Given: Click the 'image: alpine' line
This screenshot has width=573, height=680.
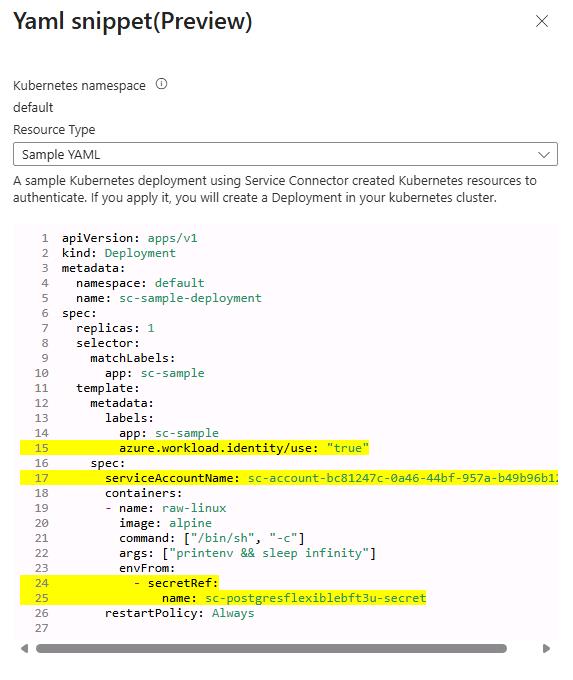Looking at the screenshot, I should coord(165,523).
